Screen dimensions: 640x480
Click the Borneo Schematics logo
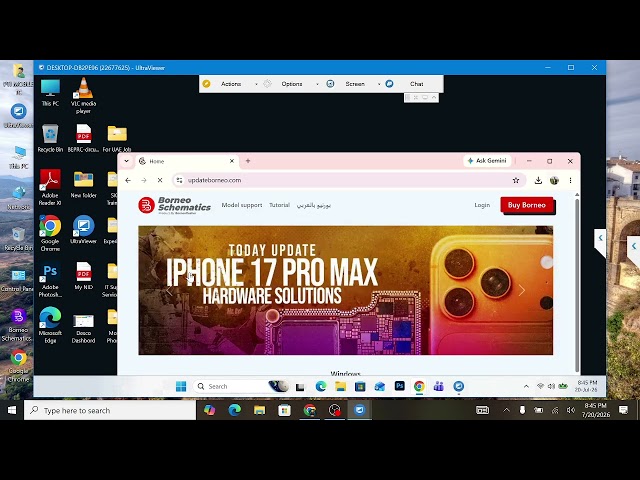(174, 205)
